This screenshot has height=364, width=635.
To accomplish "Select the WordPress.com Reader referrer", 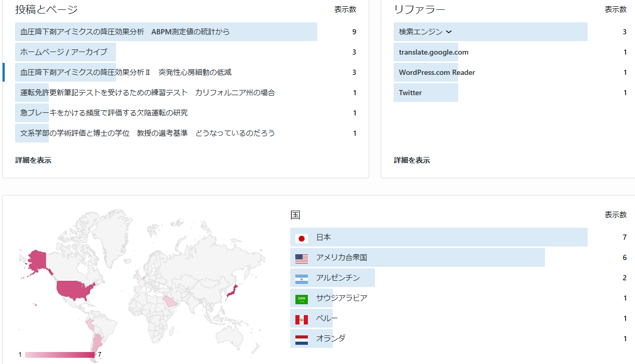I will click(x=437, y=72).
